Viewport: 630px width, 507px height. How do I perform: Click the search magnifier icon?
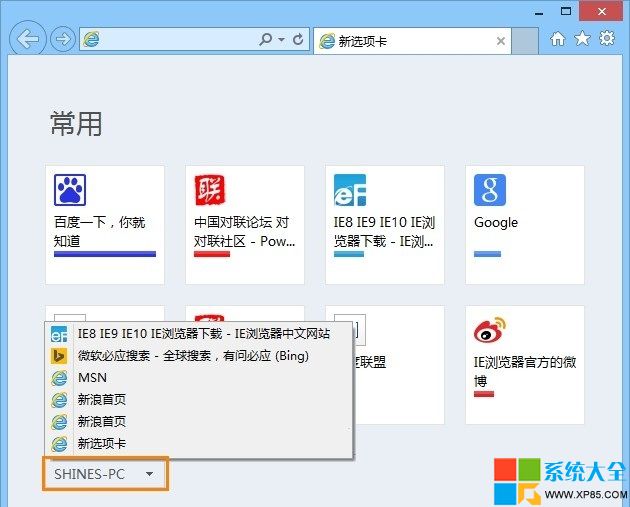(x=266, y=39)
